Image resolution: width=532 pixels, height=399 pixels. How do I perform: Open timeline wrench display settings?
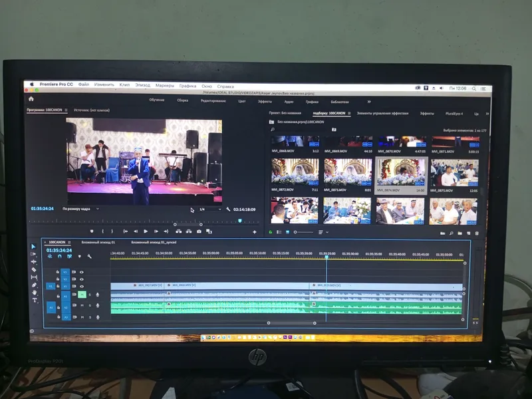89,257
